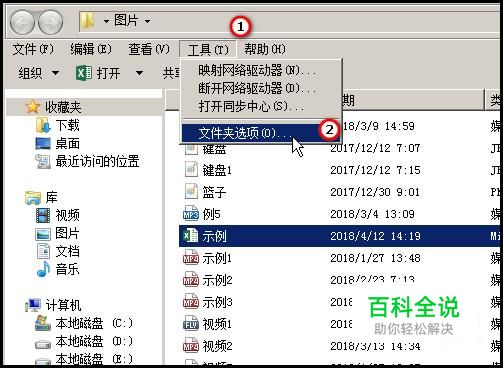
Task: Click the Back navigation arrow button
Action: 22,22
